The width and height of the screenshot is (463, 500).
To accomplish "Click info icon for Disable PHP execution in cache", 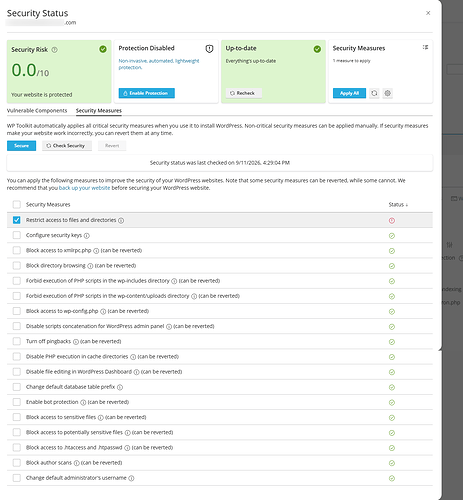I will 133,357.
